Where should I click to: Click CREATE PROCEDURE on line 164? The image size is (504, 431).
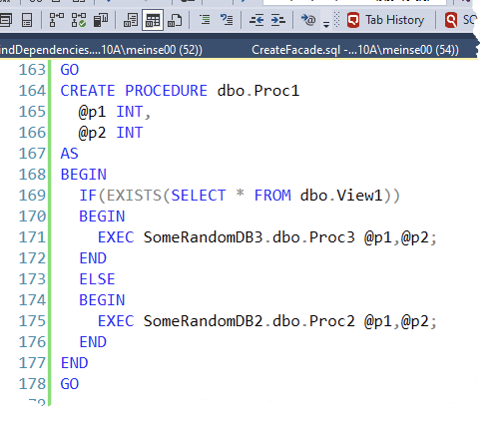click(x=134, y=91)
